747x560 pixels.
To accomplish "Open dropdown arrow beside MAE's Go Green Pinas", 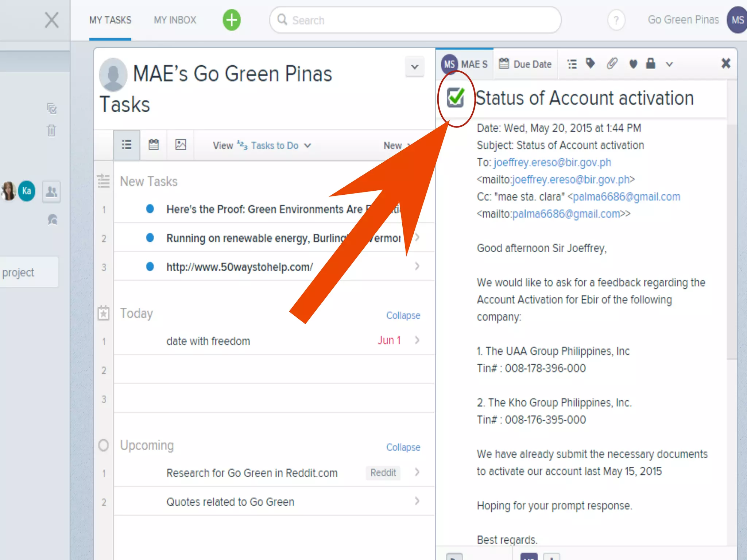I will [414, 67].
